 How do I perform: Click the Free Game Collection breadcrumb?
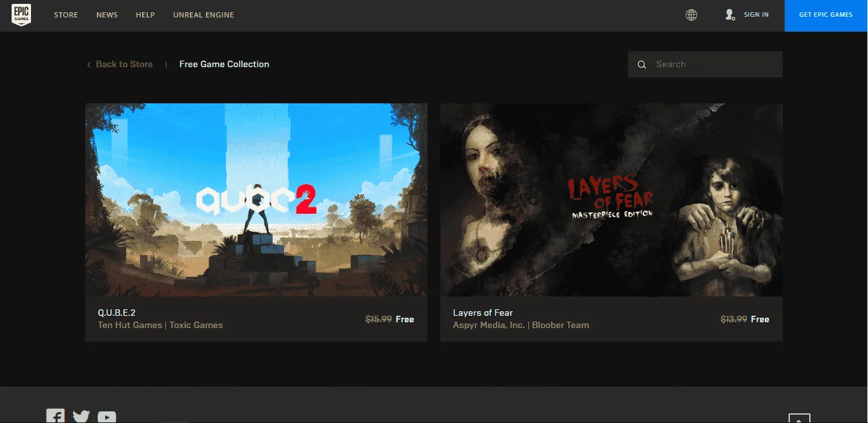point(224,64)
